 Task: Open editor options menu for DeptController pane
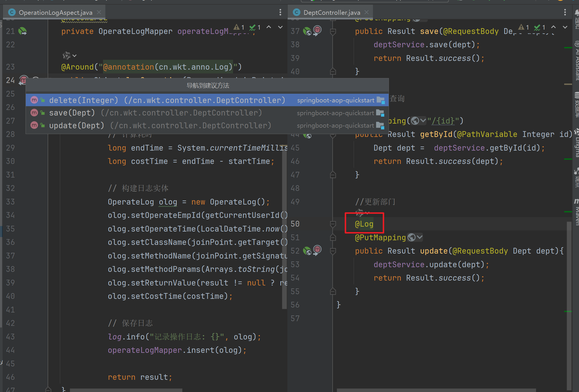pos(565,12)
